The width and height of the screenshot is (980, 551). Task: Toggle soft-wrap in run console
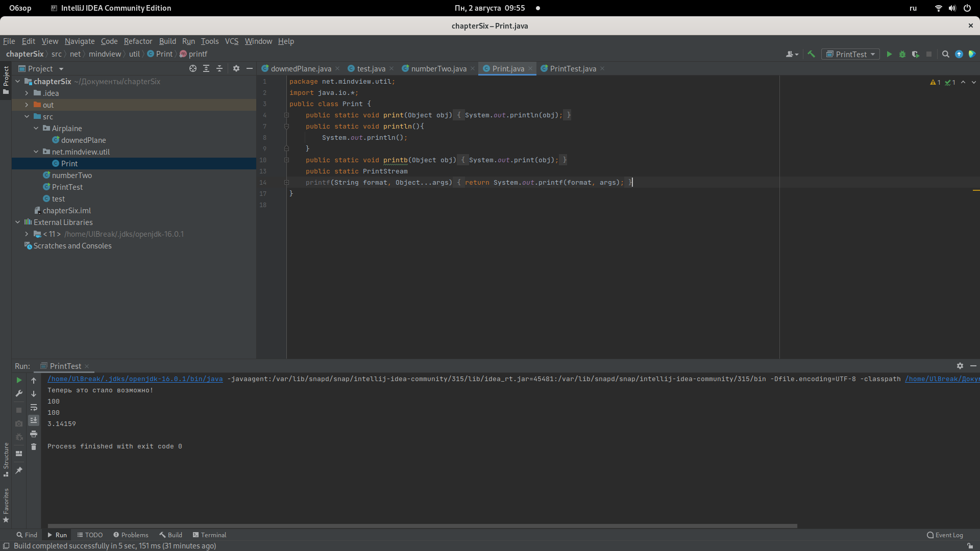[x=34, y=407]
